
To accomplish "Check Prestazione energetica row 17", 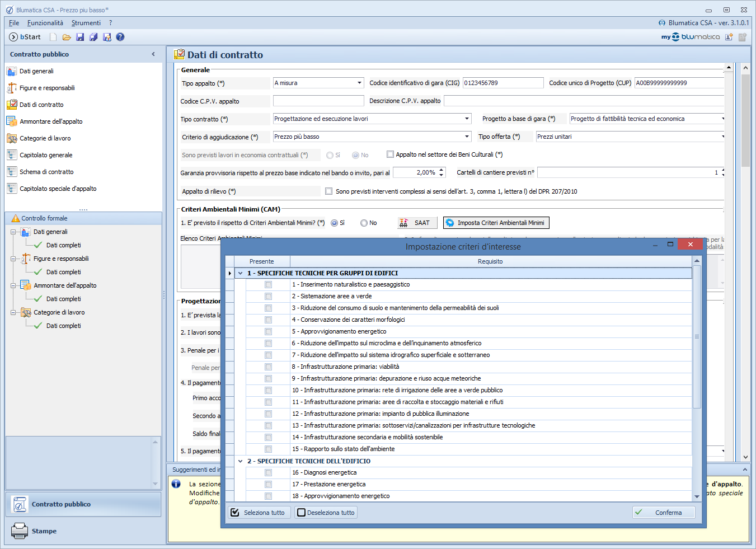I will [x=268, y=485].
